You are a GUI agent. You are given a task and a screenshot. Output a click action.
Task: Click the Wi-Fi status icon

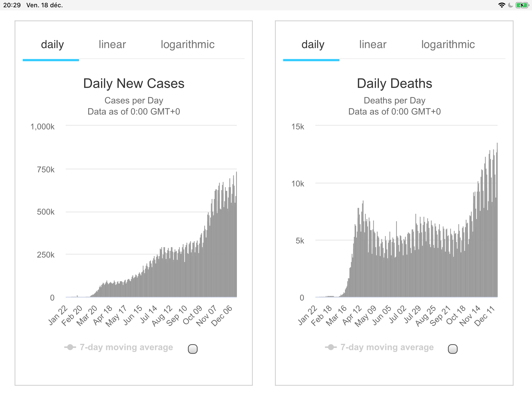point(502,5)
